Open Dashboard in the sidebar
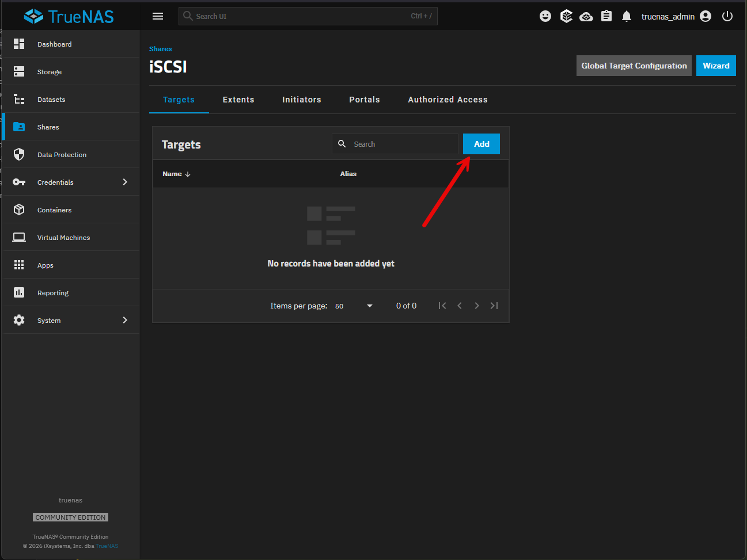Screen dimensions: 747x560 click(71, 44)
